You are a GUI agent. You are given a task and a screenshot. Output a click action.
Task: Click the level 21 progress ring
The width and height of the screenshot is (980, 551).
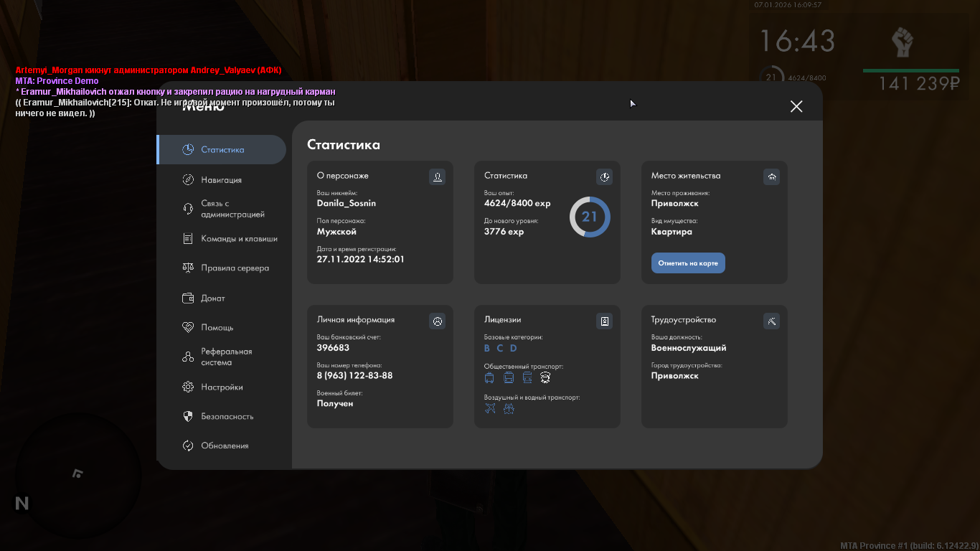590,216
